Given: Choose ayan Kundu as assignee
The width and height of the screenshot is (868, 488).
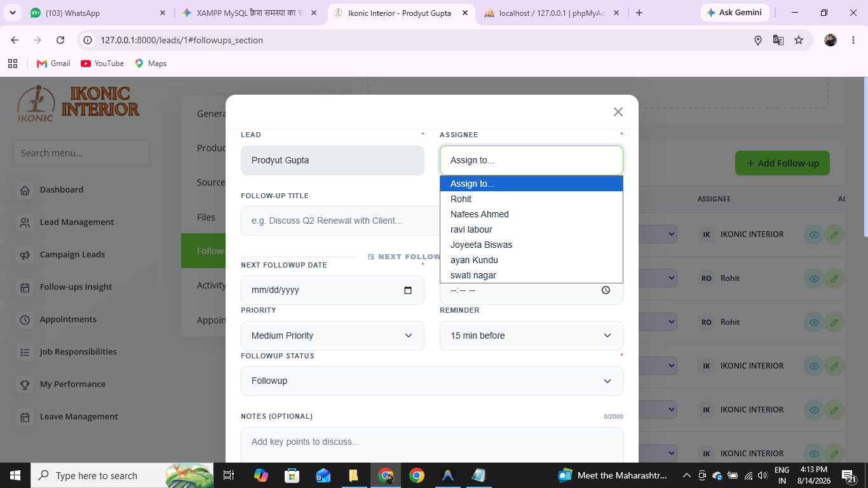Looking at the screenshot, I should click(x=531, y=260).
